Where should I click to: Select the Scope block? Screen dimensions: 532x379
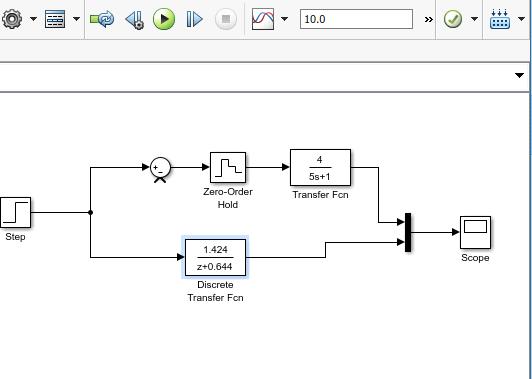(x=475, y=232)
